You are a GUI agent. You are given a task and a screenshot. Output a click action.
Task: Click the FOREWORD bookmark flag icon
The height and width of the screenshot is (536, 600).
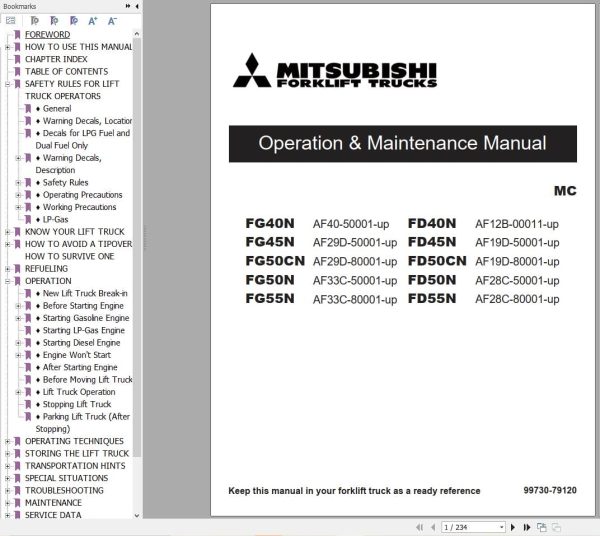pyautogui.click(x=17, y=34)
